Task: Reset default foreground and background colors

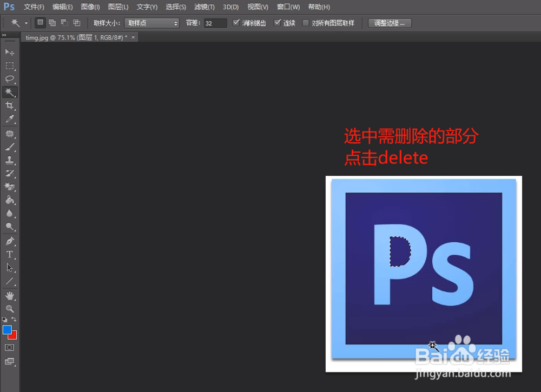Action: [4, 320]
